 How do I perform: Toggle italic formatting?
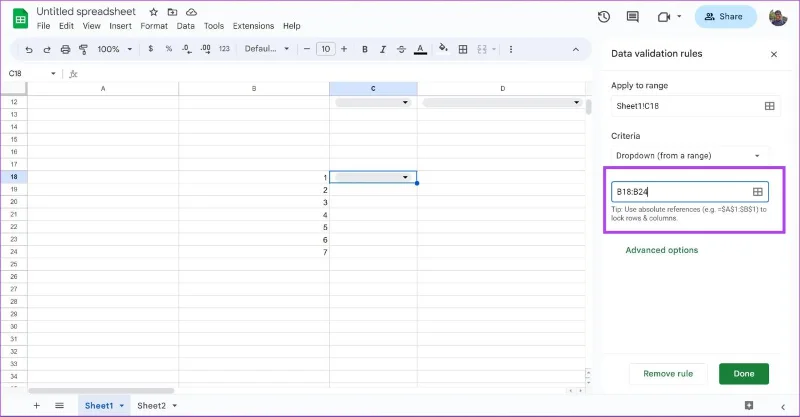point(383,49)
